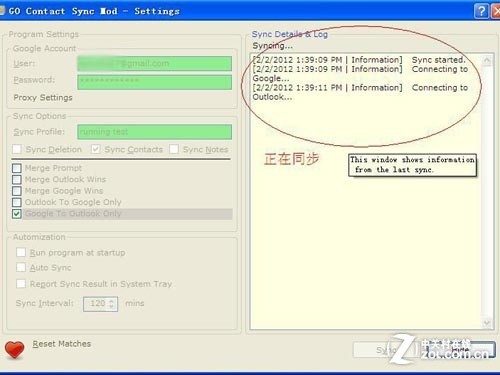Image resolution: width=500 pixels, height=375 pixels.
Task: Click the Sync button
Action: [x=385, y=350]
